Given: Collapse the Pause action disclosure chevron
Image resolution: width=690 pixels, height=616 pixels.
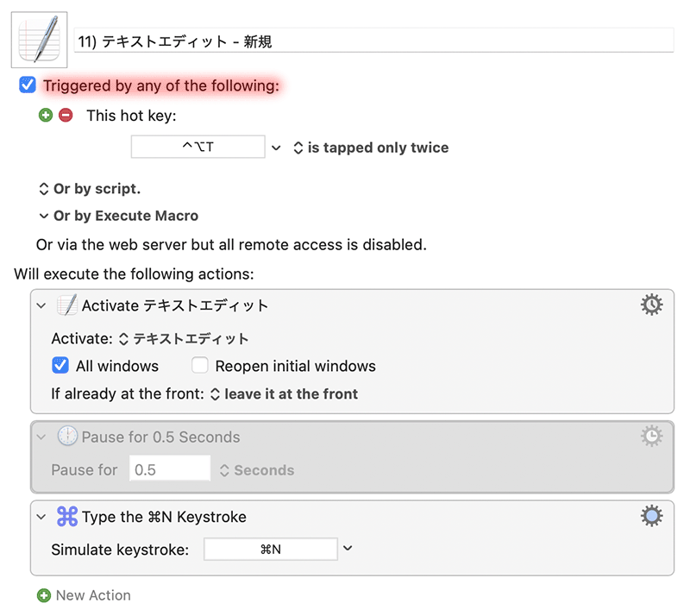Looking at the screenshot, I should click(x=41, y=437).
